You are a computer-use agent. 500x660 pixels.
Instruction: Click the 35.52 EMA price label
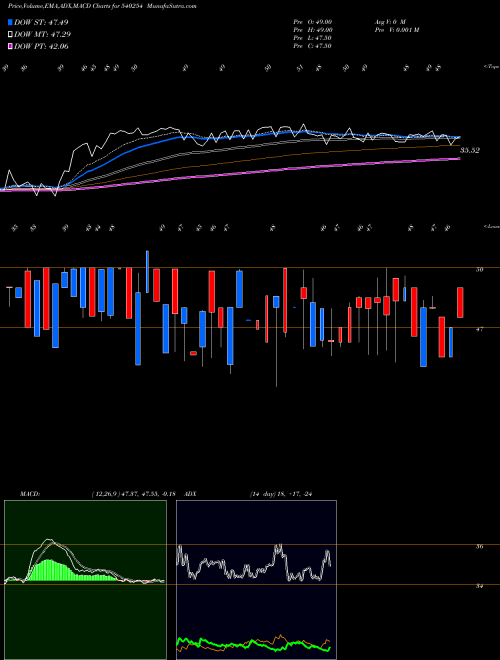tap(470, 150)
